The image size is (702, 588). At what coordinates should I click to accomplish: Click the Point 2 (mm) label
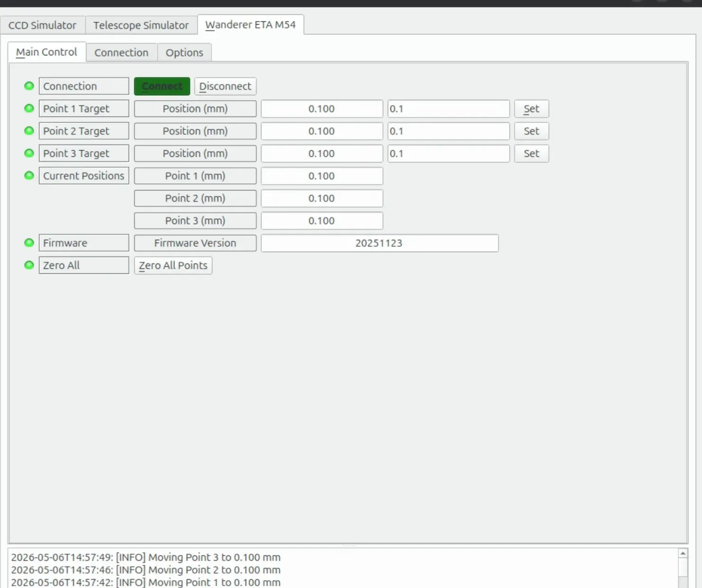[x=195, y=198]
